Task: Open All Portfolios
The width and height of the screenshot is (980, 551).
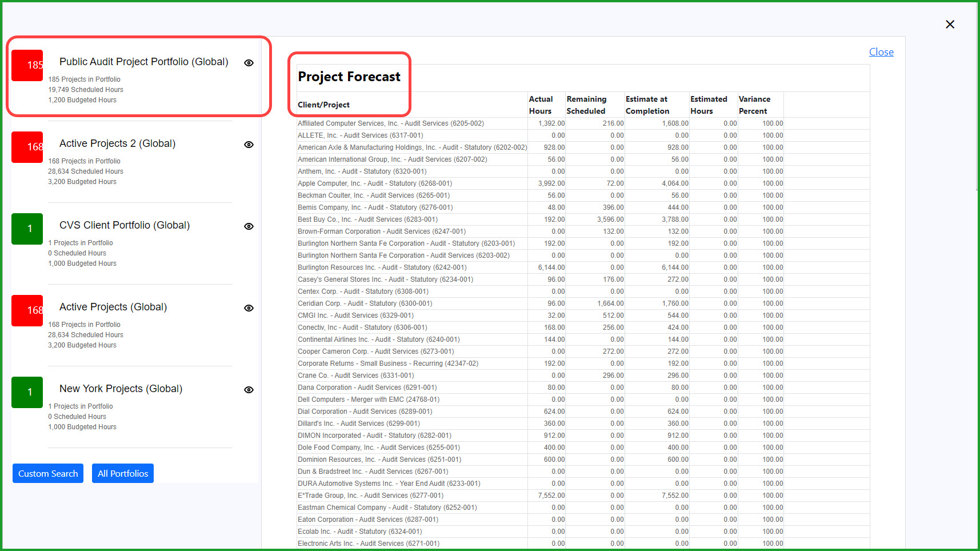Action: coord(123,473)
